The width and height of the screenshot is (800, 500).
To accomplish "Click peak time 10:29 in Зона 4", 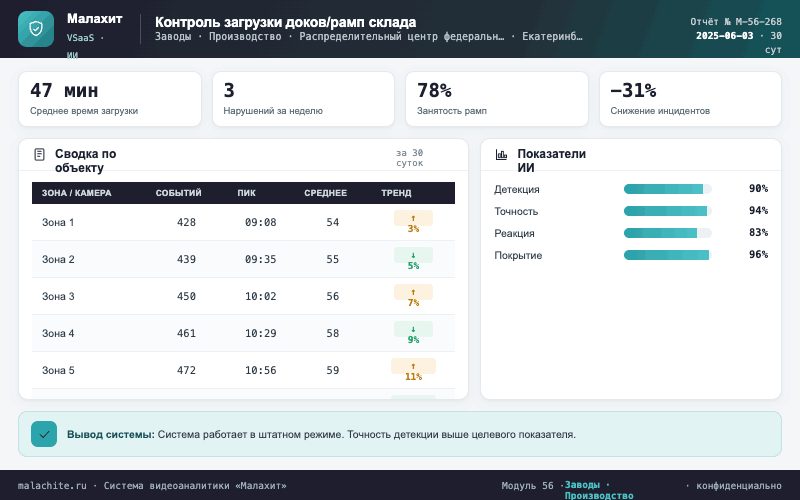I will pos(261,333).
